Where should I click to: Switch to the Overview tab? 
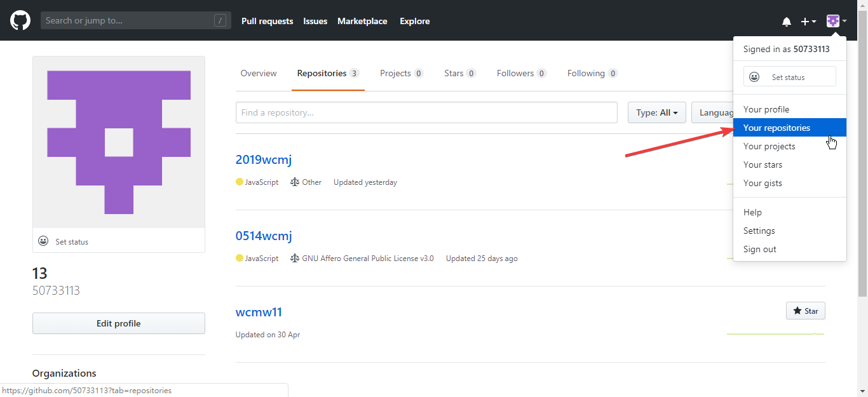pyautogui.click(x=259, y=73)
